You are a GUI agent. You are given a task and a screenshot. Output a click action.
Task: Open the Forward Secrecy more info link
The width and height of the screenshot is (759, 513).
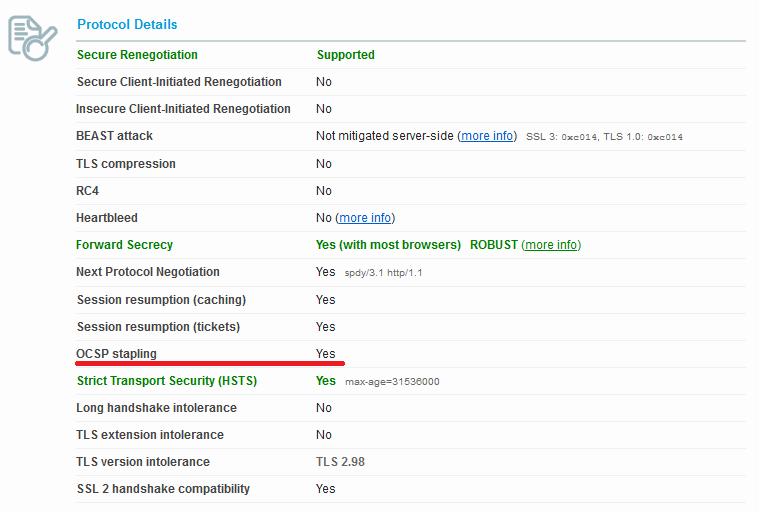[x=551, y=245]
